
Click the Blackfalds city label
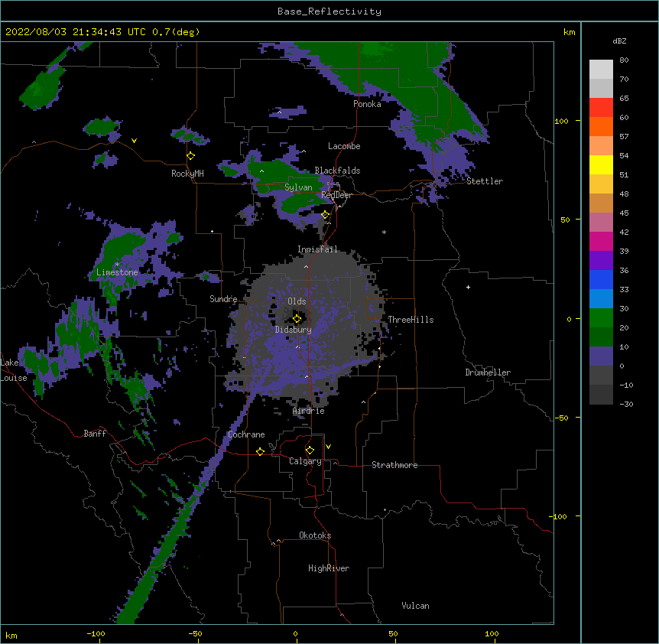point(337,171)
